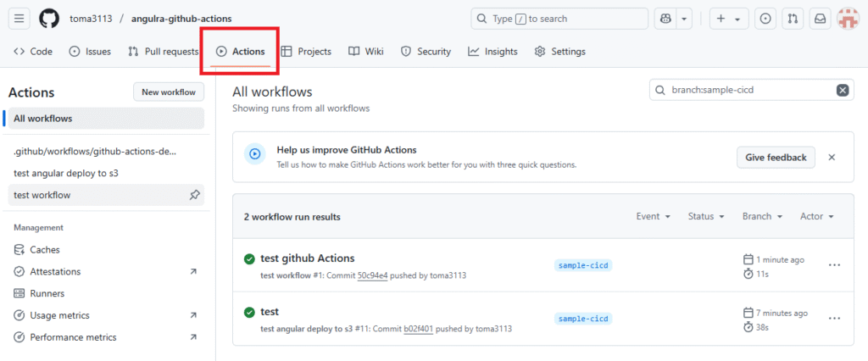Click the 7 minutes ago timestamp
868x361 pixels.
tap(782, 313)
